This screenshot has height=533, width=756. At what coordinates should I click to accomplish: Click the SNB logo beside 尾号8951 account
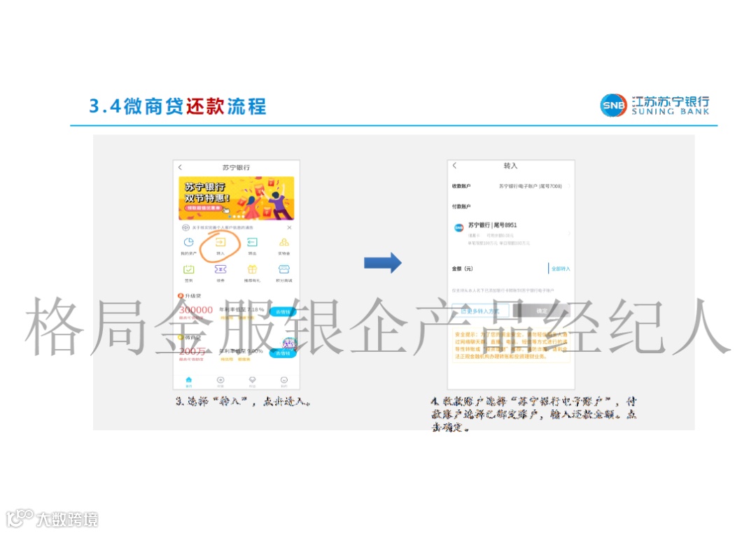(x=459, y=227)
